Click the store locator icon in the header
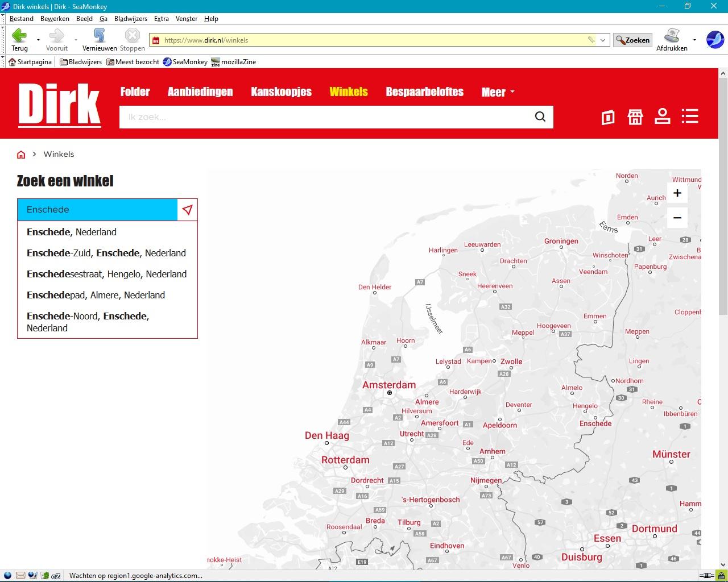The height and width of the screenshot is (582, 728). 635,117
